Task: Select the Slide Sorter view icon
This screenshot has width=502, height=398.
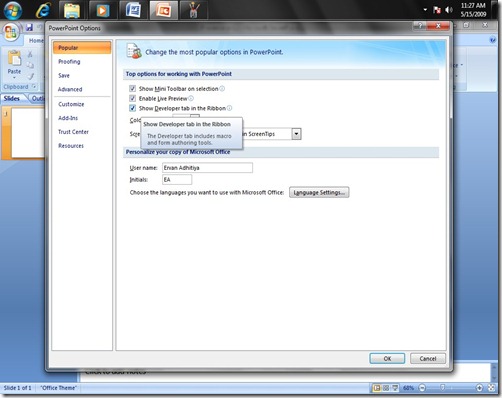Action: [386, 388]
